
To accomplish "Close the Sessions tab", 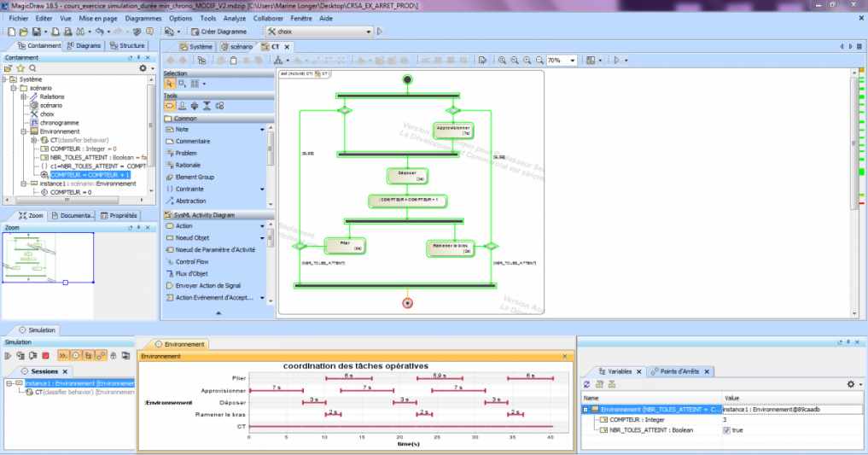I will coord(65,371).
